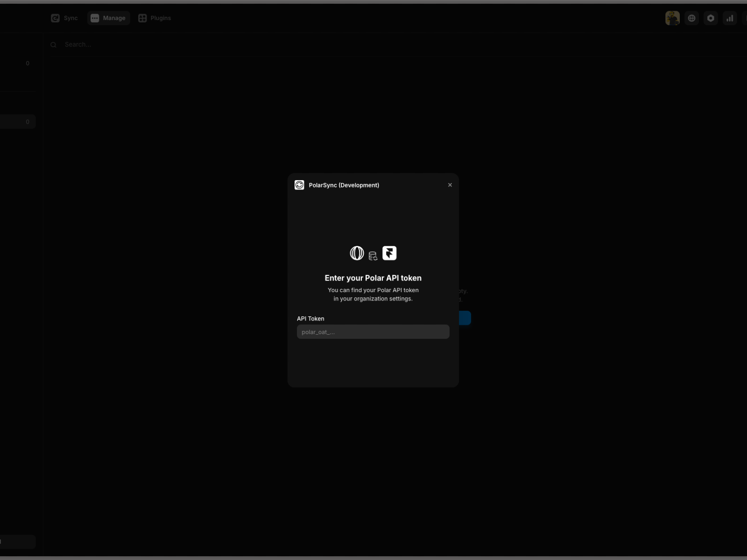Click the database sync icon
This screenshot has width=747, height=560.
(373, 256)
